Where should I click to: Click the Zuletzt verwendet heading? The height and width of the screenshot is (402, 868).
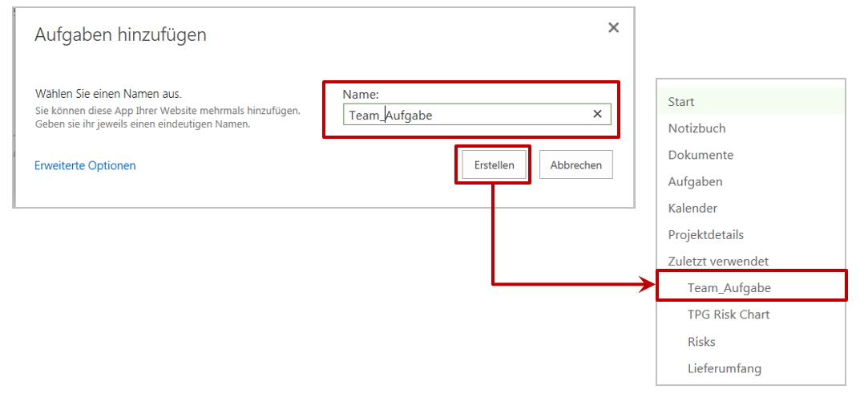(x=718, y=261)
